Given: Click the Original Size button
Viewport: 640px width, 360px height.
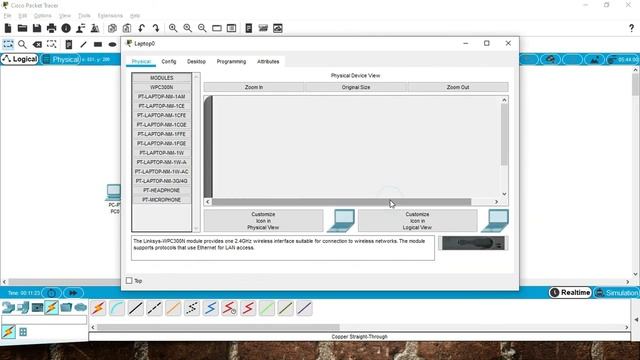Looking at the screenshot, I should (x=356, y=87).
